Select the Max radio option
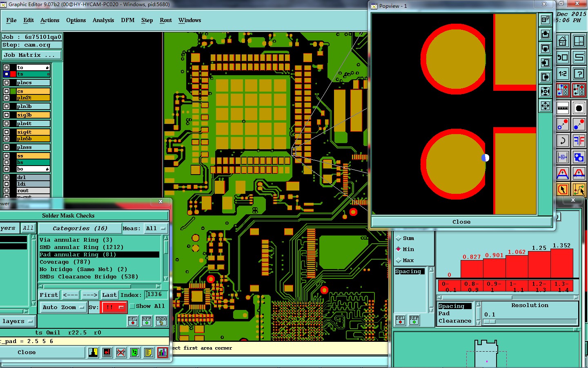 coord(398,260)
